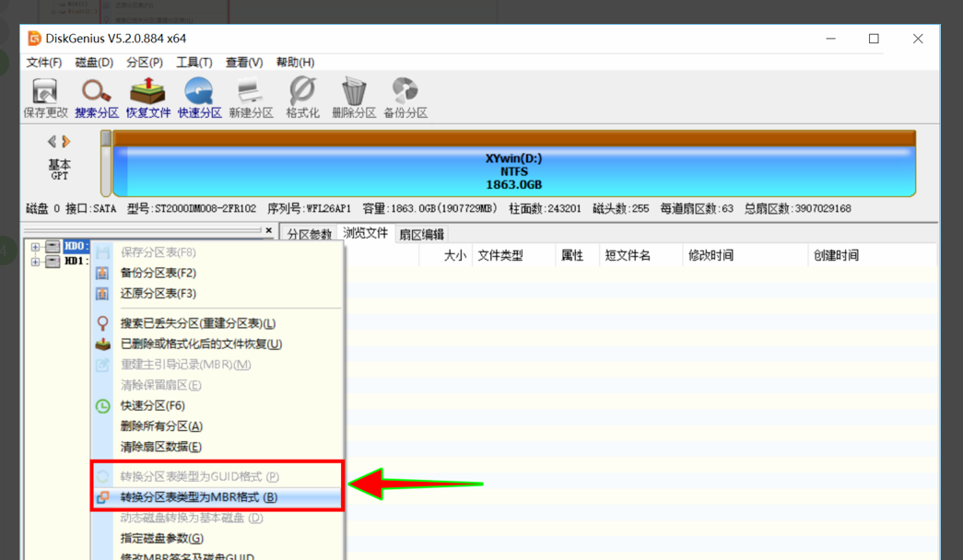Image resolution: width=963 pixels, height=560 pixels.
Task: Open the 搜索分区 search tool
Action: tap(97, 98)
